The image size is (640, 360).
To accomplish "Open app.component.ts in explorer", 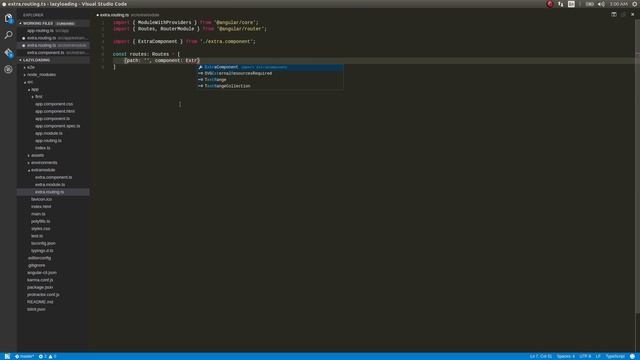I will click(x=52, y=119).
